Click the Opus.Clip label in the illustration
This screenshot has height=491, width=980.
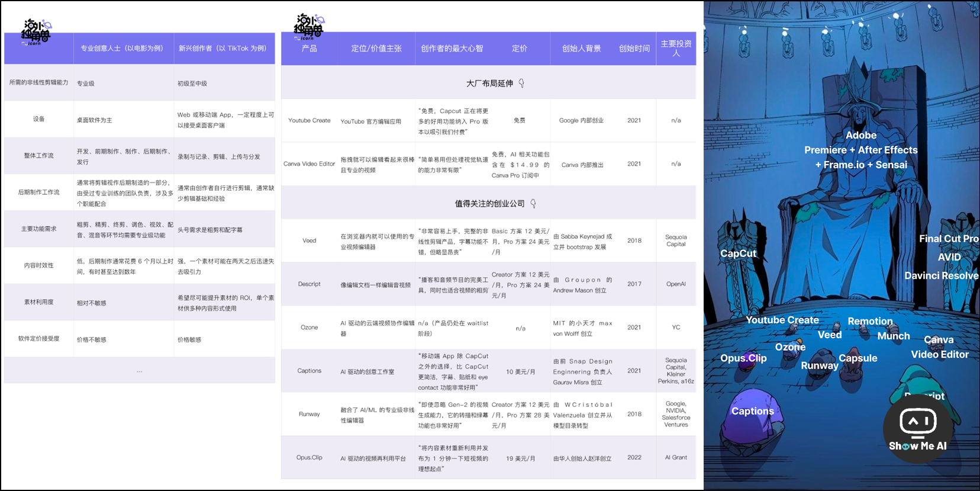[x=744, y=358]
